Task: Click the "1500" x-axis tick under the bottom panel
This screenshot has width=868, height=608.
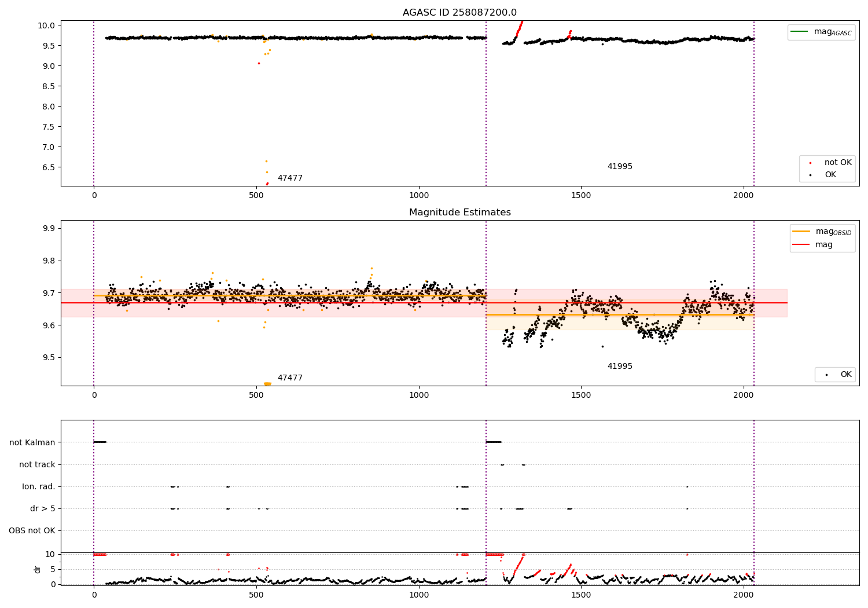Action: pos(581,595)
